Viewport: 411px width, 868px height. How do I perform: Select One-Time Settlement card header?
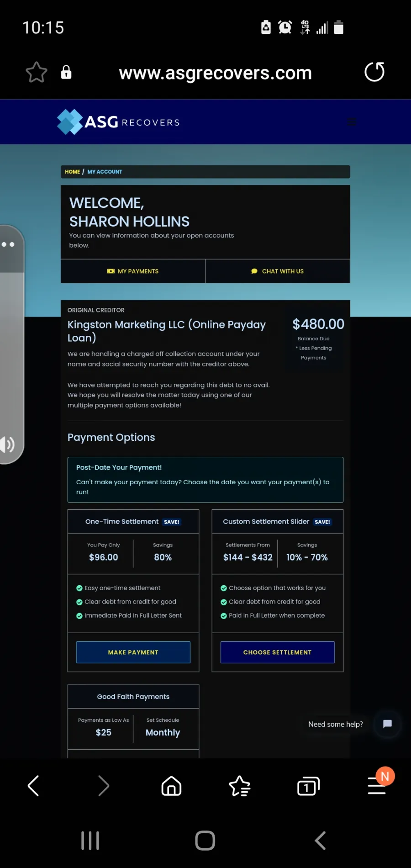click(x=133, y=522)
